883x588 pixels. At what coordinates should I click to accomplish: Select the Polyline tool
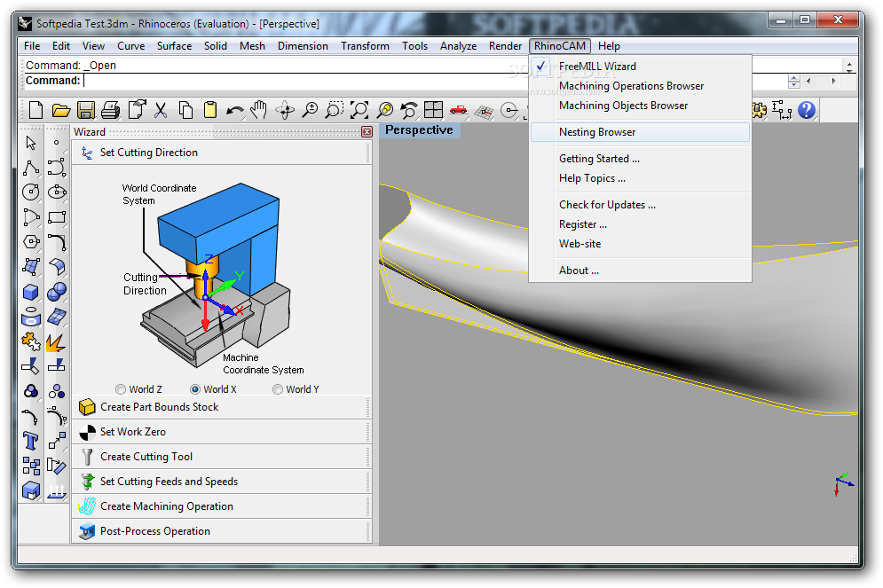click(31, 168)
